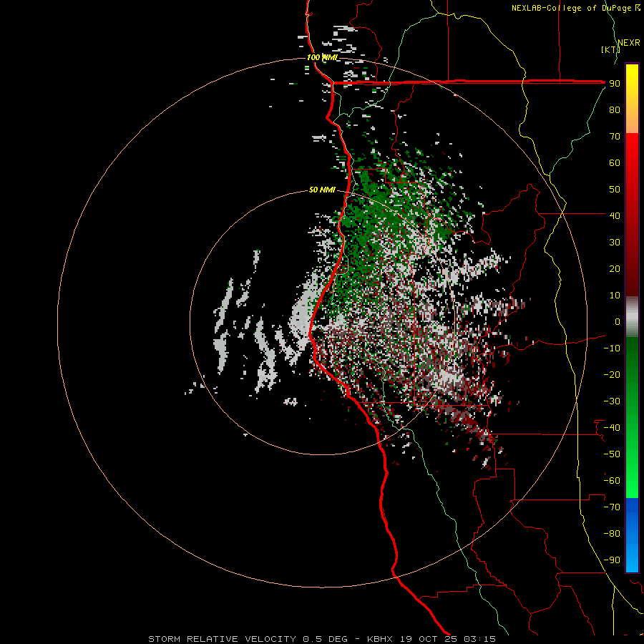644x644 pixels.
Task: Click the "50 NMI" range ring label
Action: coord(323,190)
